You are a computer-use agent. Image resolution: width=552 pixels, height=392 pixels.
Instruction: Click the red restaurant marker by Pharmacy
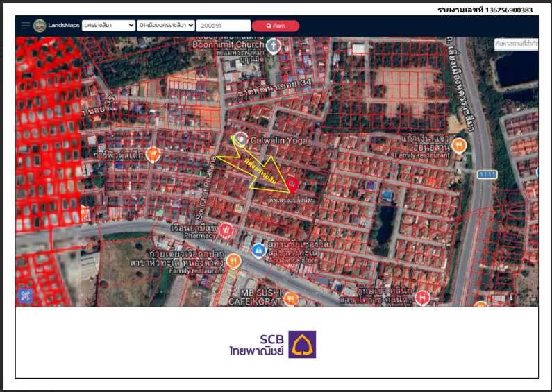226,230
